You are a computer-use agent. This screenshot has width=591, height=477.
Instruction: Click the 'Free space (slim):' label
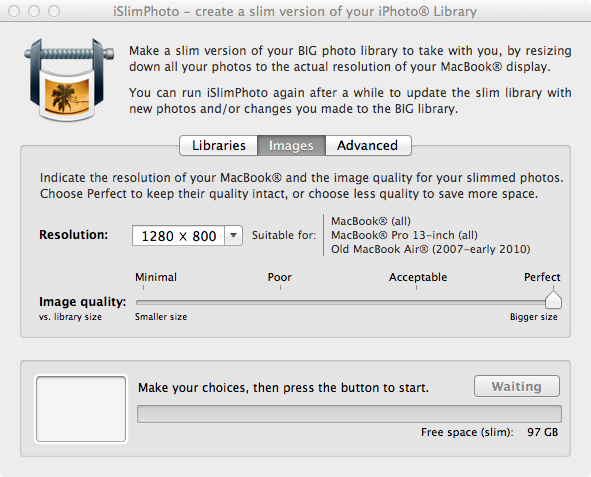tap(467, 432)
